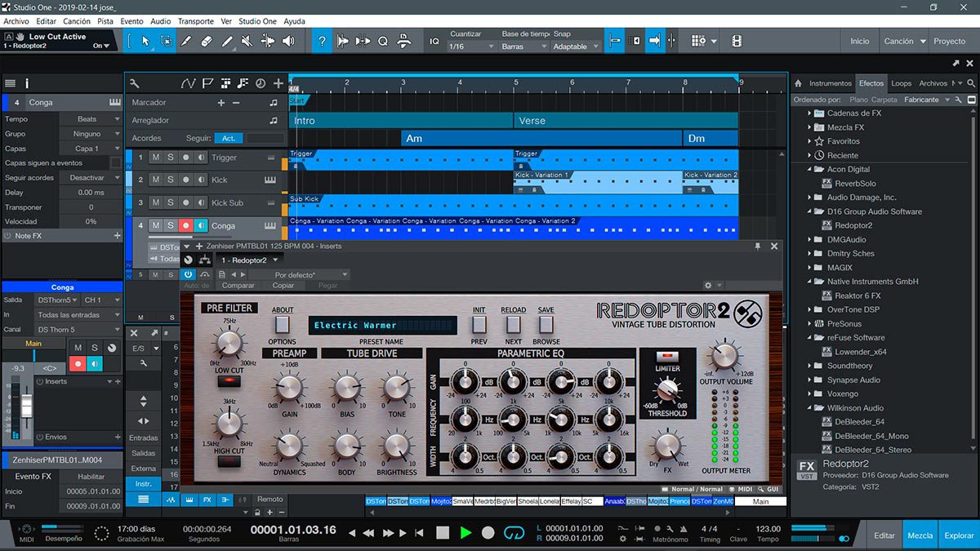Start playback with green Play button
This screenshot has height=551, width=980.
465,532
